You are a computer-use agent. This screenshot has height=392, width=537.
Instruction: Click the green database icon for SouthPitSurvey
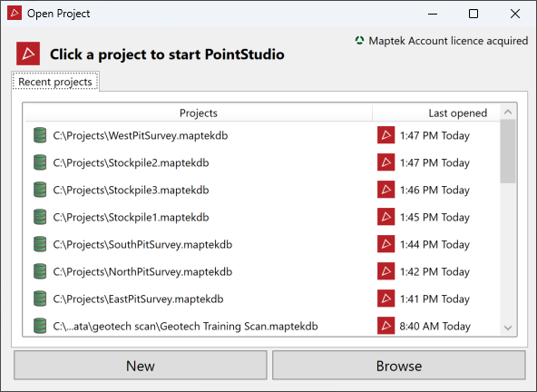40,244
